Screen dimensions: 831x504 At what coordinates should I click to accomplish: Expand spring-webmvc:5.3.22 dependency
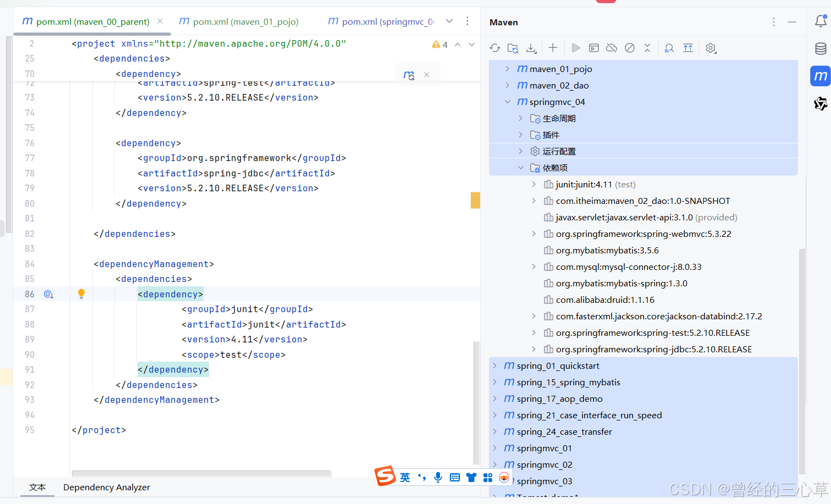coord(533,234)
